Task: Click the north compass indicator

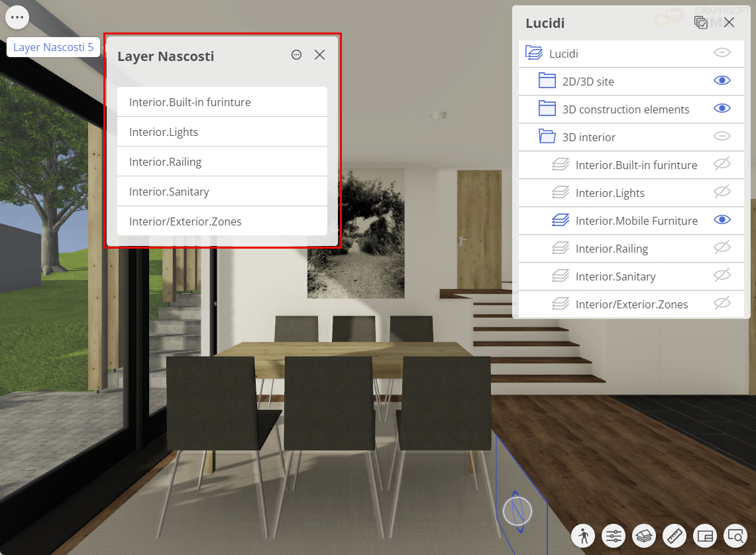Action: coord(517,511)
